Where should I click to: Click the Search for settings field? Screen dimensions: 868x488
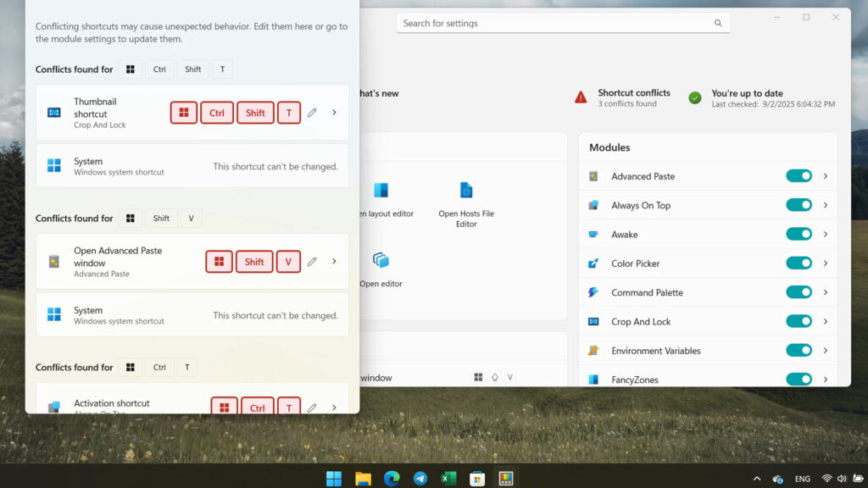(555, 23)
